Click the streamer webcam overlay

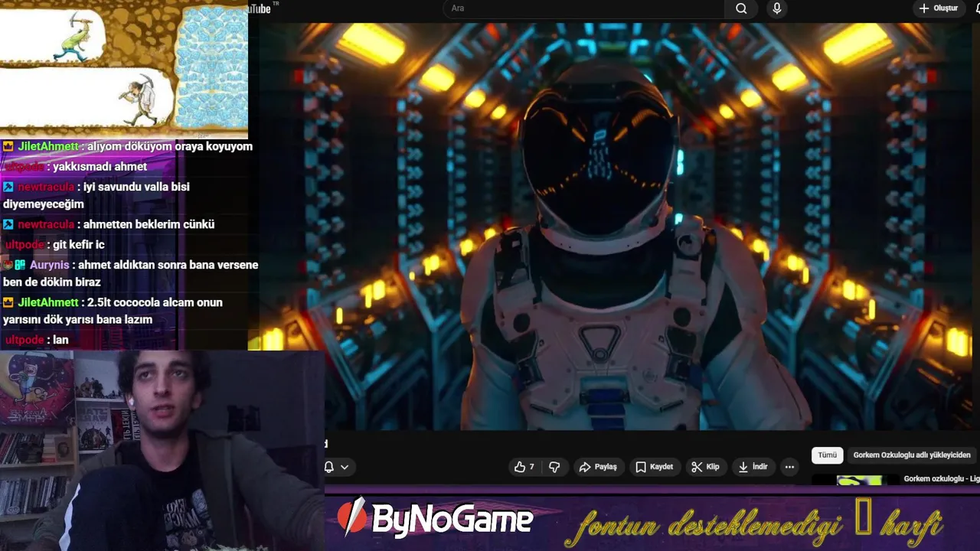click(x=162, y=451)
